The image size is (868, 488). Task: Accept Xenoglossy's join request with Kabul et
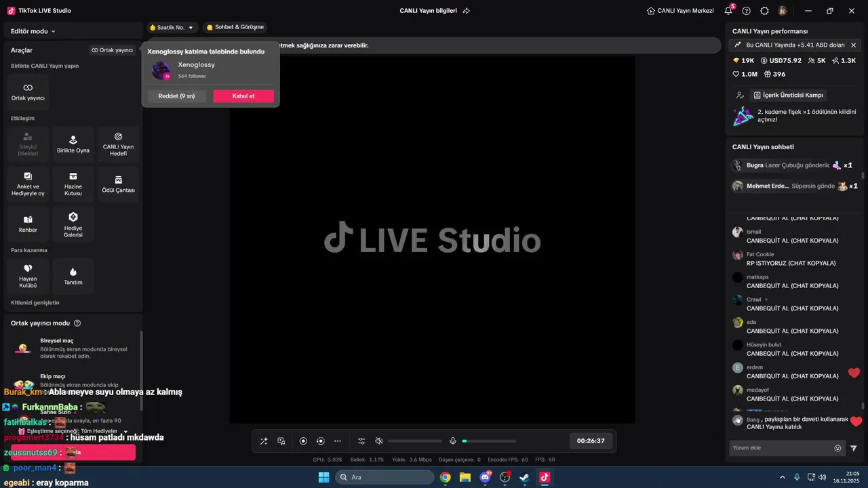243,96
